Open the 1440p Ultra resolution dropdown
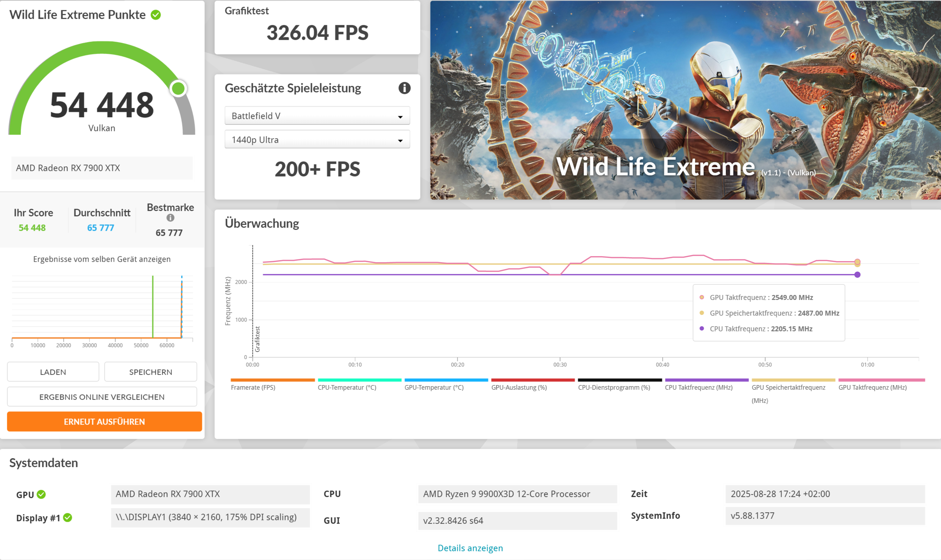Image resolution: width=941 pixels, height=560 pixels. (x=317, y=140)
